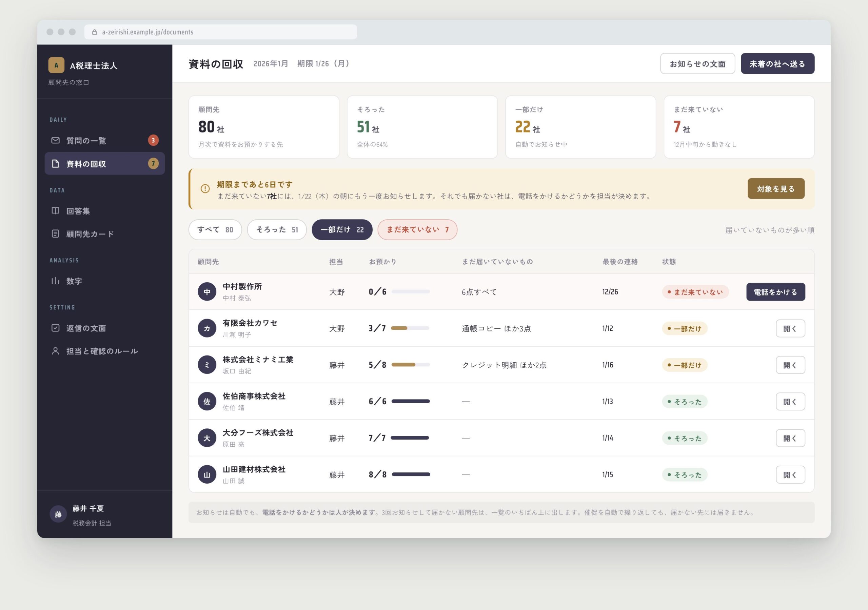The height and width of the screenshot is (610, 868).
Task: Click the book icon beside 回答集
Action: click(x=55, y=210)
